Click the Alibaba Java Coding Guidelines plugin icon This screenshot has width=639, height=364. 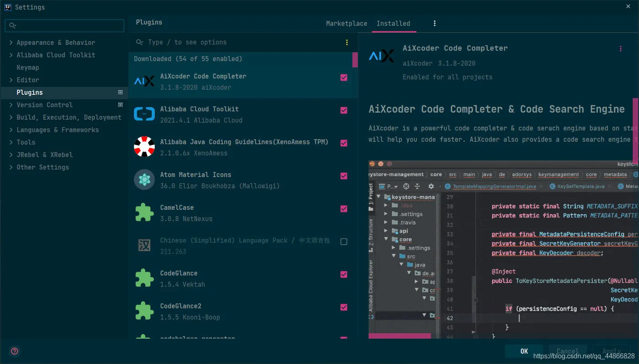144,147
